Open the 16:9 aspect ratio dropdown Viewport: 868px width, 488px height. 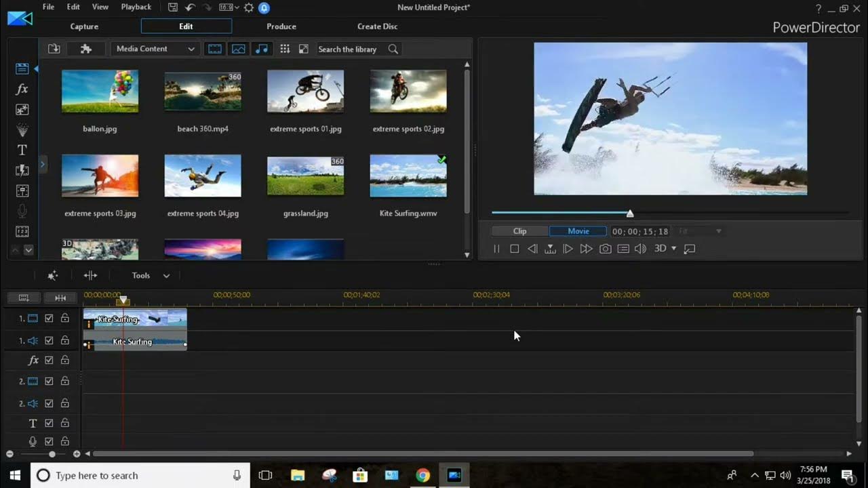point(229,7)
